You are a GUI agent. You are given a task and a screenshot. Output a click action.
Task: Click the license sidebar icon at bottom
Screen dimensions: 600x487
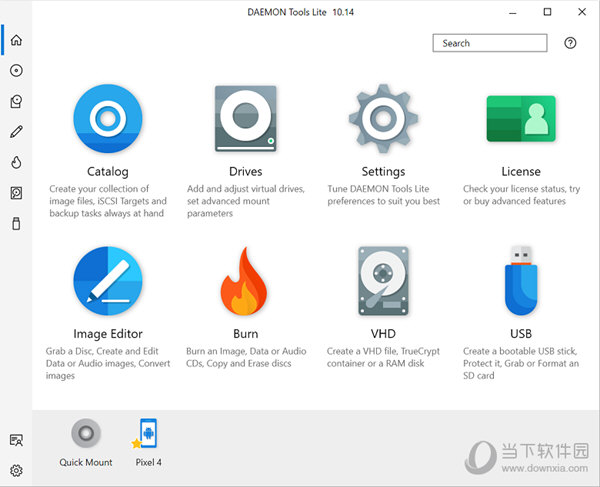[x=16, y=440]
